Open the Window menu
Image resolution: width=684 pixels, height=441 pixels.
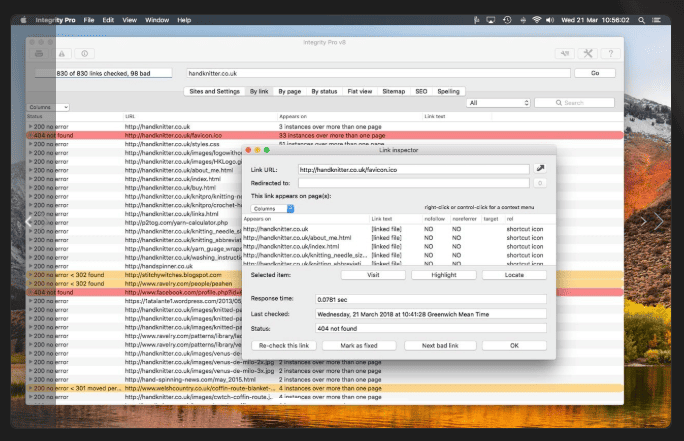click(x=157, y=20)
